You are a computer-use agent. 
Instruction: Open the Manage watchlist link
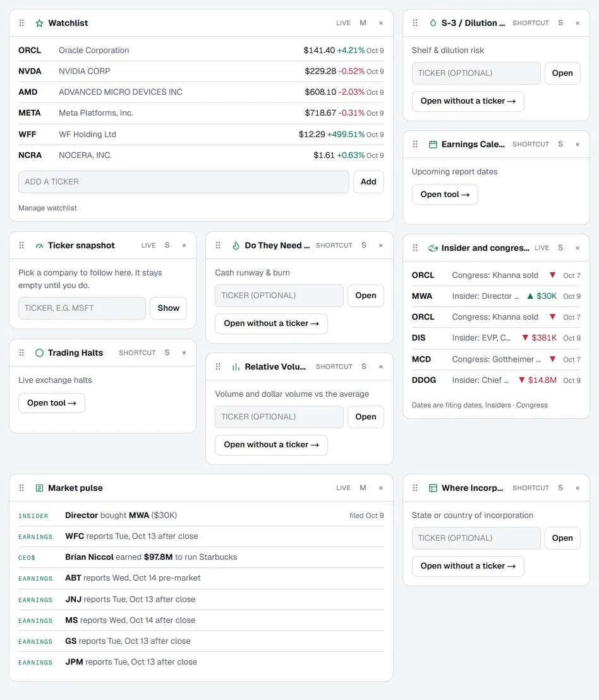coord(47,208)
